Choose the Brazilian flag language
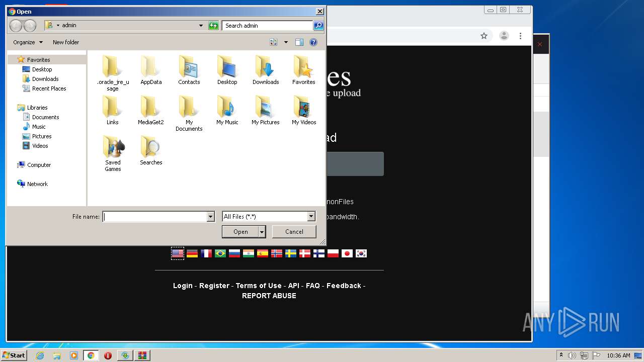This screenshot has height=362, width=644. point(220,253)
